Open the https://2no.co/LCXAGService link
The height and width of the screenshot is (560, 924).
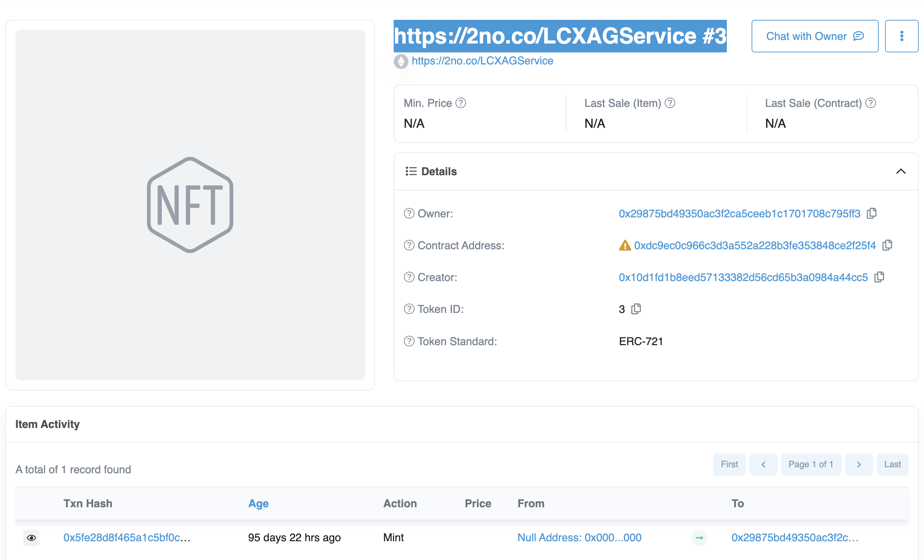point(482,61)
